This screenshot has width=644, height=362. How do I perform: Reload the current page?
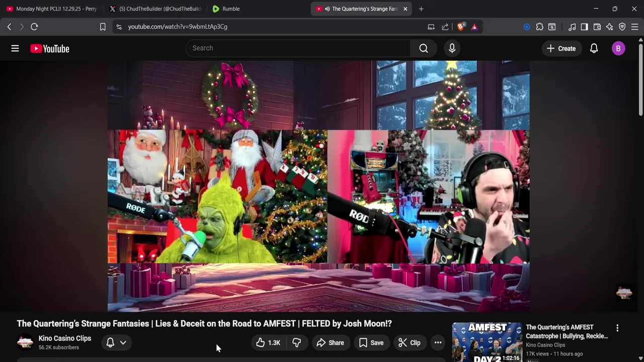click(x=34, y=27)
